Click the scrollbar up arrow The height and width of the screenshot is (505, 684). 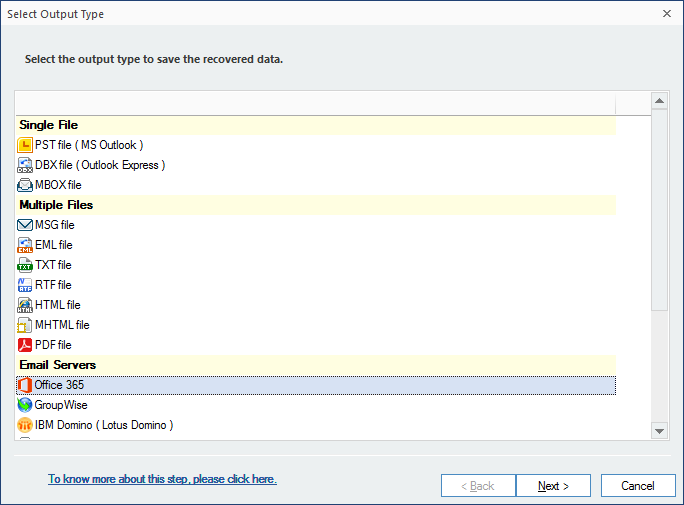[660, 101]
